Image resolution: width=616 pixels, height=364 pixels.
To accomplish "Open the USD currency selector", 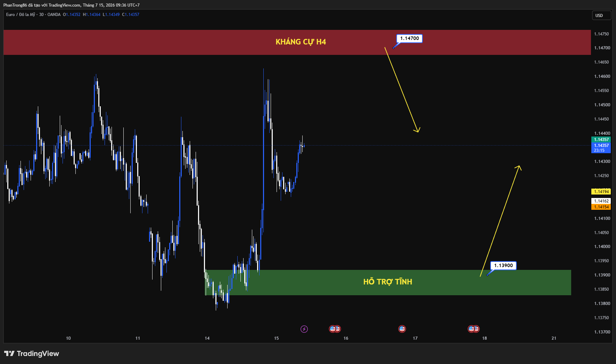I will coord(601,16).
